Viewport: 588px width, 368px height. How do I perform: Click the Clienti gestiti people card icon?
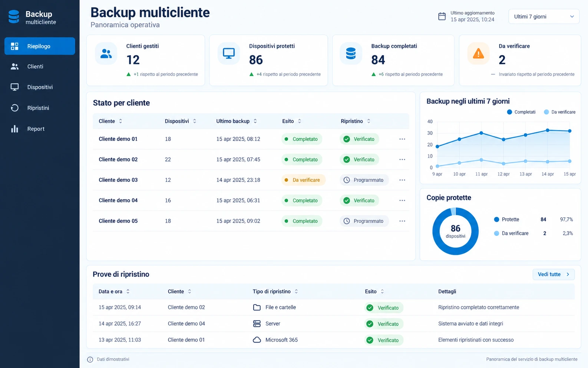106,54
